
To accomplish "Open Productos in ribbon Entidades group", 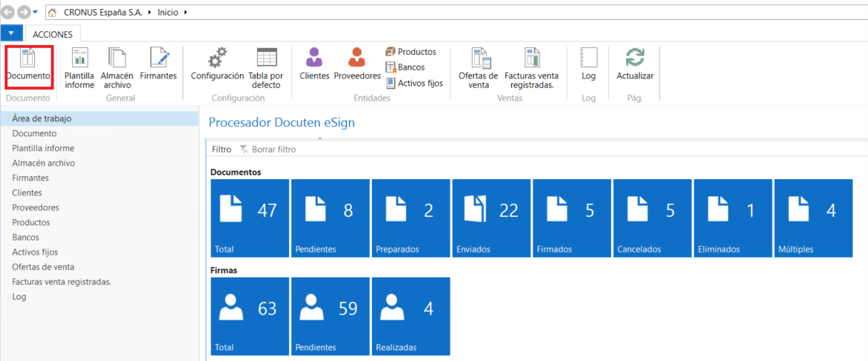I will coord(411,52).
